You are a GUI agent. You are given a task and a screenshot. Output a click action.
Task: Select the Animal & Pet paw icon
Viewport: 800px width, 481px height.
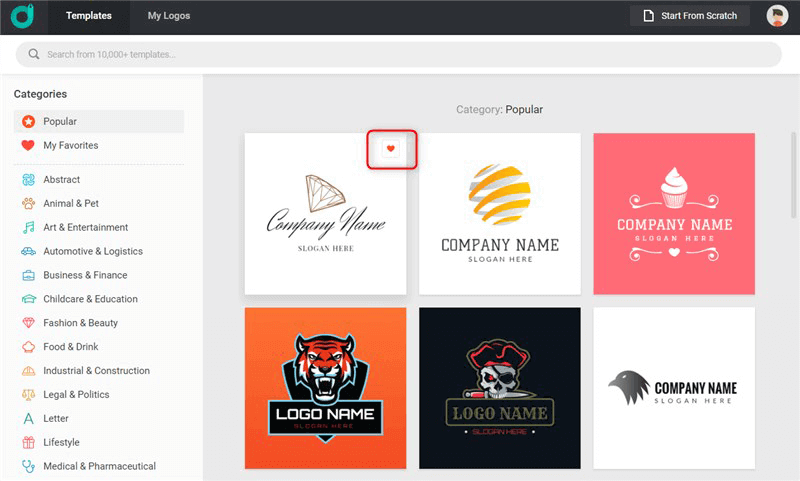pos(28,204)
